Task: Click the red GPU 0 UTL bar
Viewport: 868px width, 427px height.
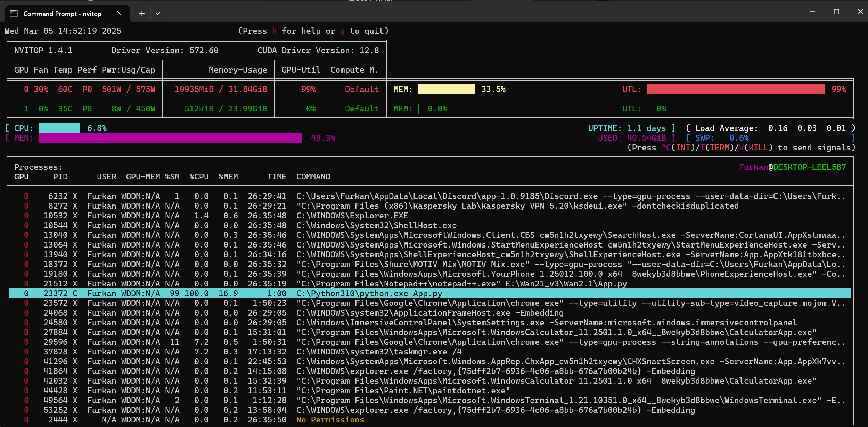Action: tap(735, 89)
